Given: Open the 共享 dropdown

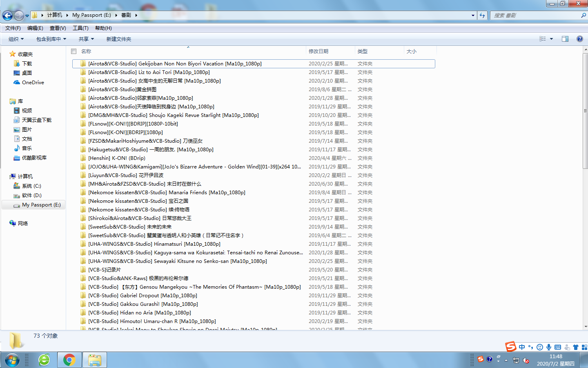Looking at the screenshot, I should [x=86, y=39].
